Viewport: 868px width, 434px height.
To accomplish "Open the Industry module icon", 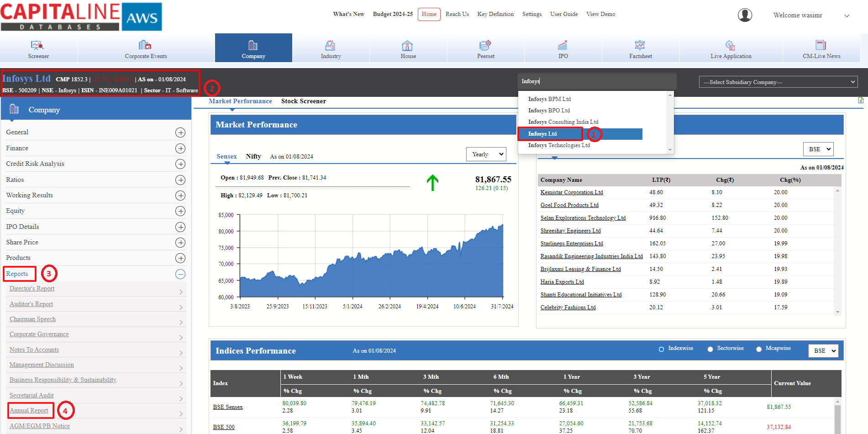I will click(x=330, y=45).
